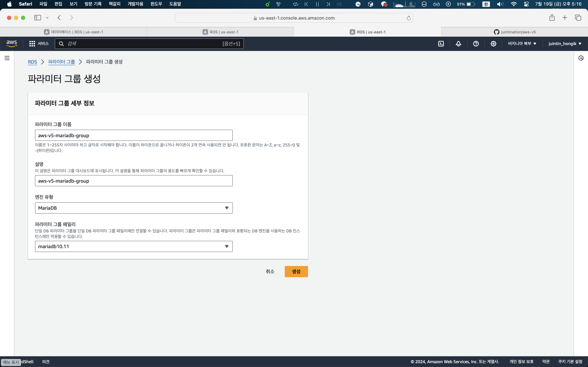Open the 버지니아 북부 region selector
588x367 pixels.
tap(522, 44)
